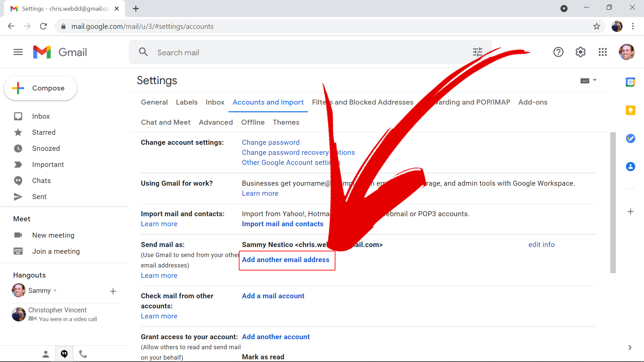Open Google Calendar side panel
The width and height of the screenshot is (644, 362).
click(x=630, y=82)
